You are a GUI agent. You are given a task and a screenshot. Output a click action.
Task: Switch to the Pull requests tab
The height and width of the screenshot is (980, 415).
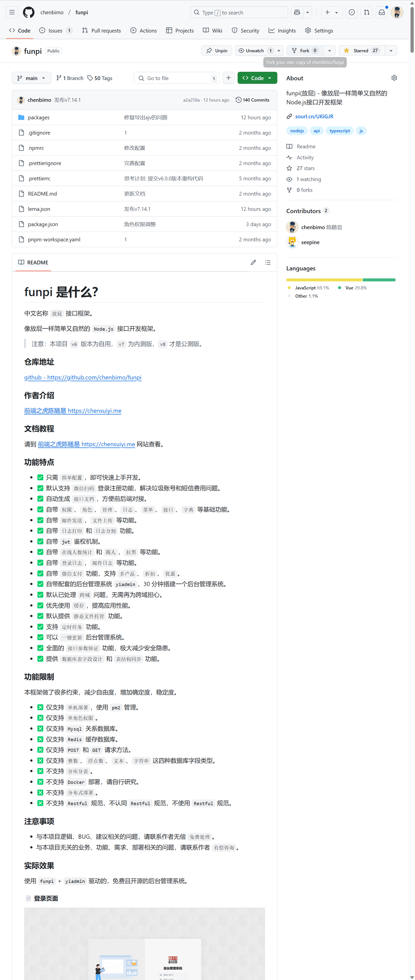[101, 31]
